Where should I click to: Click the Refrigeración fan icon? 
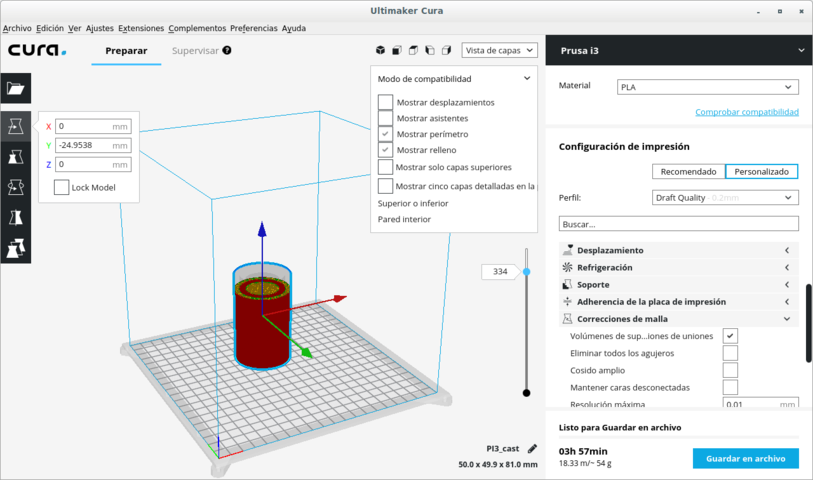click(568, 267)
